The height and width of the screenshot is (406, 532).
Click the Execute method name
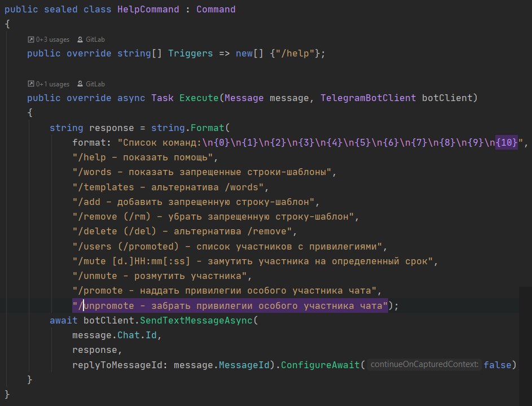point(199,98)
